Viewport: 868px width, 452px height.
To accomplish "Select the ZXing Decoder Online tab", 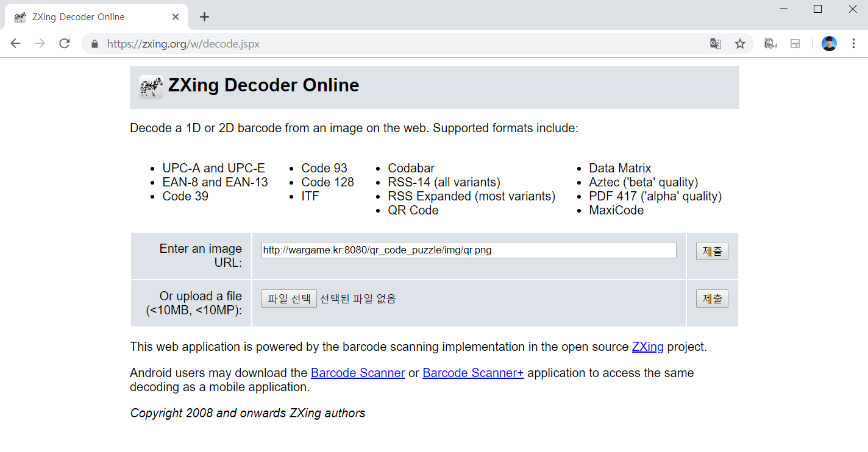I will (x=96, y=17).
